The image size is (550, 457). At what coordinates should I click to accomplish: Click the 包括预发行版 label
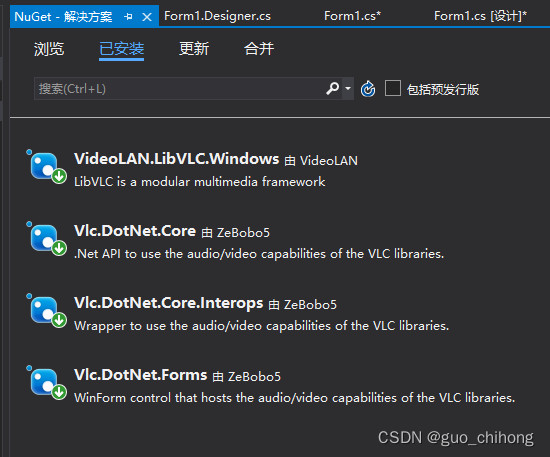pyautogui.click(x=443, y=89)
